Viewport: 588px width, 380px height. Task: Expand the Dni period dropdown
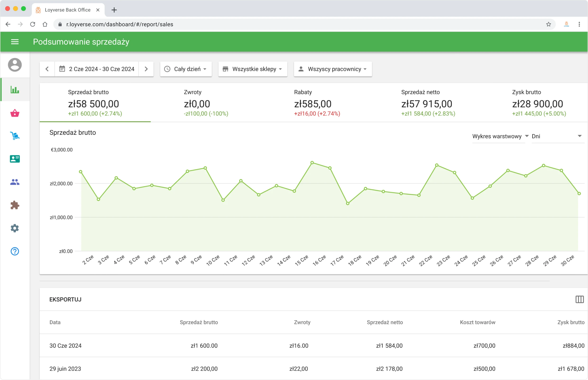pos(557,136)
